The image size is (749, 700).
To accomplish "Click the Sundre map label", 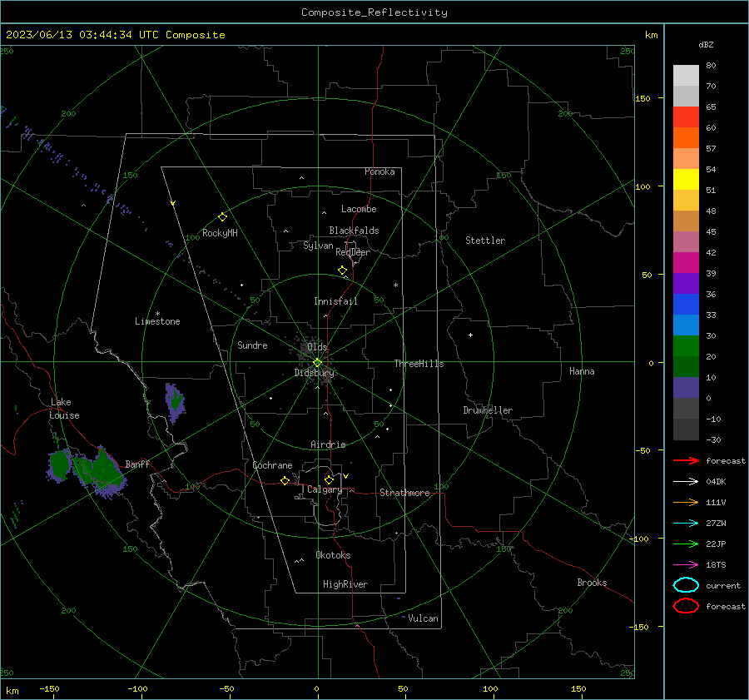I will pyautogui.click(x=252, y=345).
